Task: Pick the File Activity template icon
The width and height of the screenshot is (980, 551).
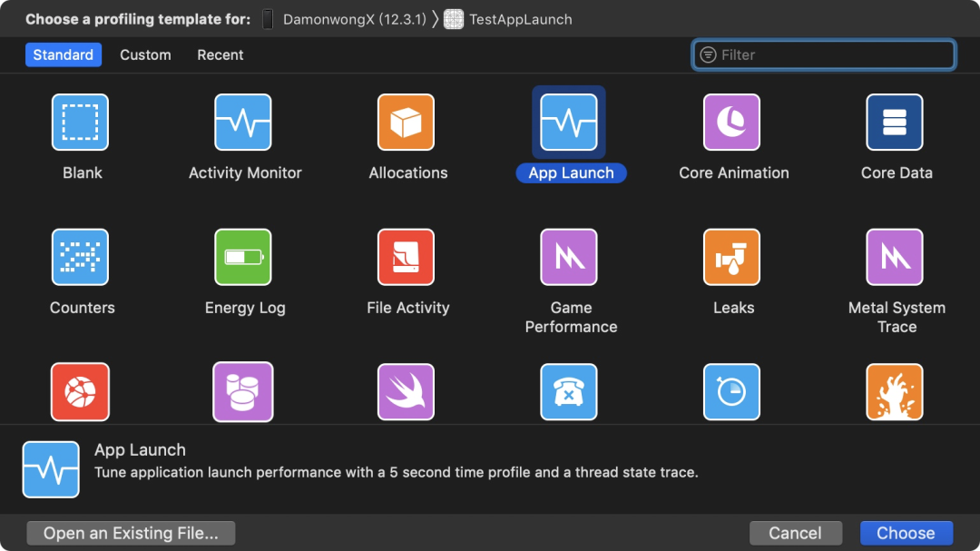Action: (x=406, y=257)
